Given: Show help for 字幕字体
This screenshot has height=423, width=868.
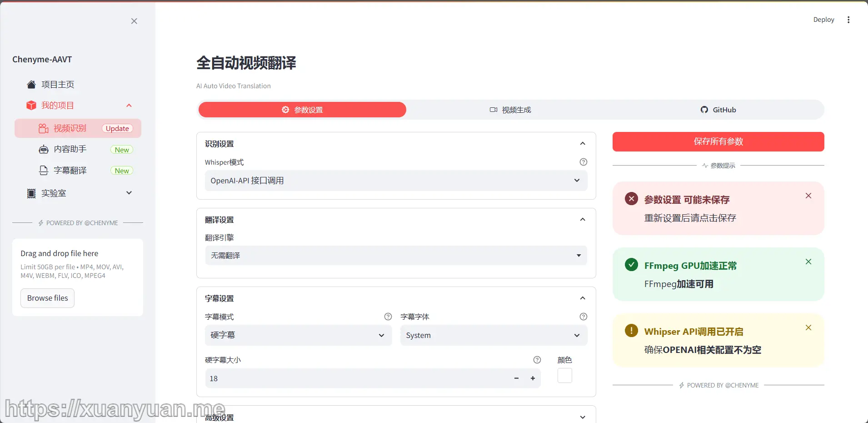Looking at the screenshot, I should tap(584, 317).
